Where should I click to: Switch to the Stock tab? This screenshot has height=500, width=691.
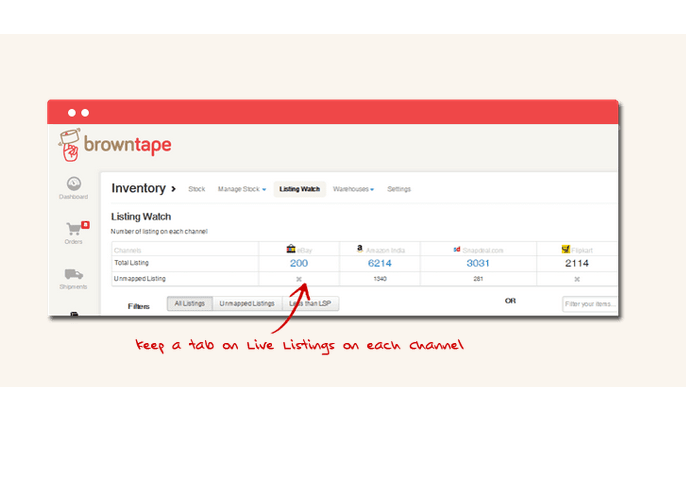point(197,189)
